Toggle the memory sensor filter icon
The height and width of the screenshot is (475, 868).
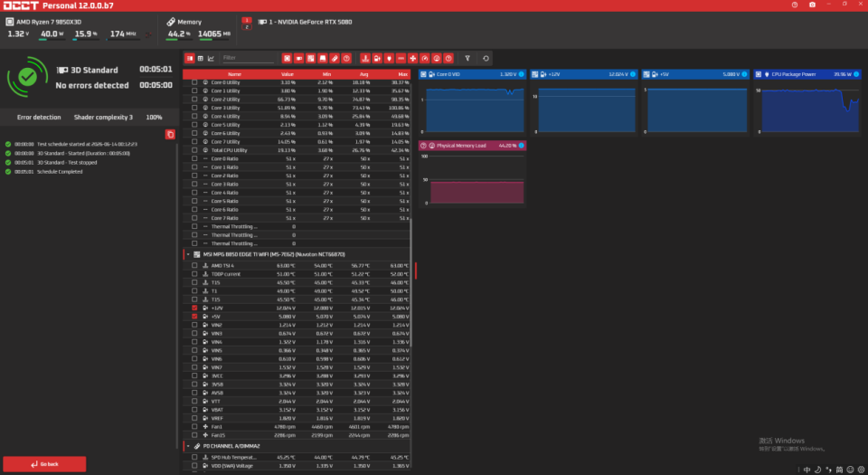pos(335,58)
